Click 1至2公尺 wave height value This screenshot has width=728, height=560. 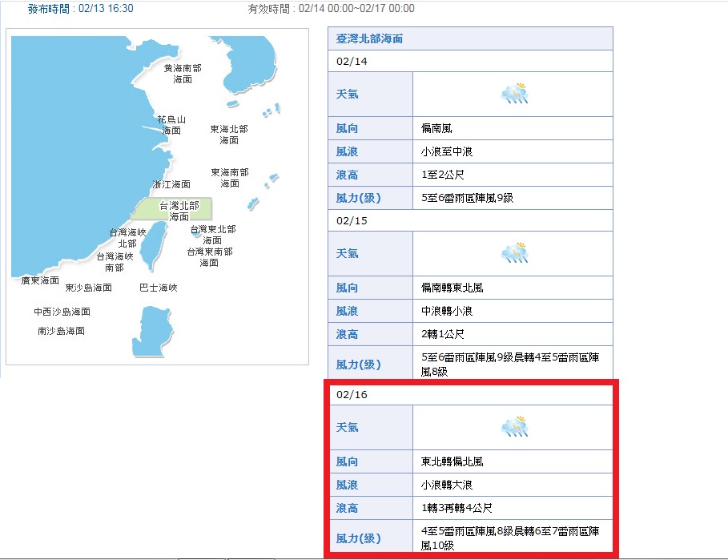tap(442, 175)
